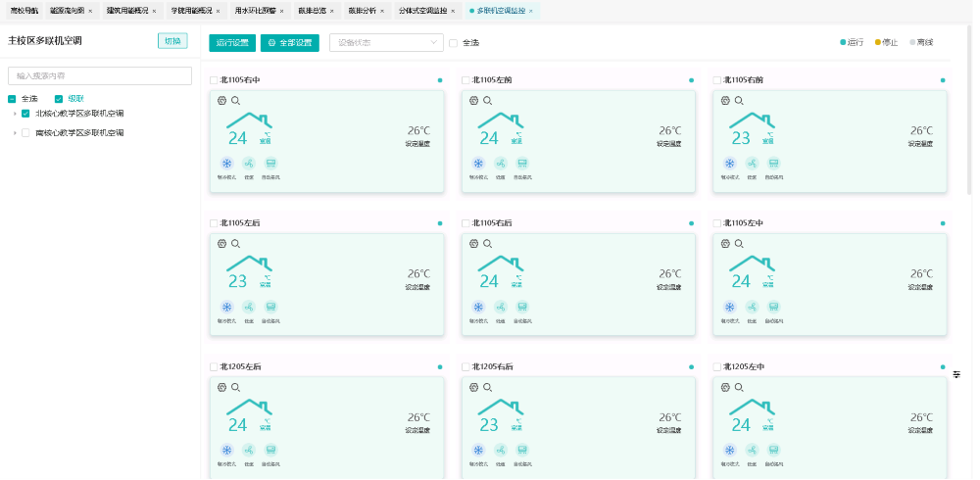Open settings gear on 北1105左中 card
This screenshot has height=480, width=980.
(725, 244)
